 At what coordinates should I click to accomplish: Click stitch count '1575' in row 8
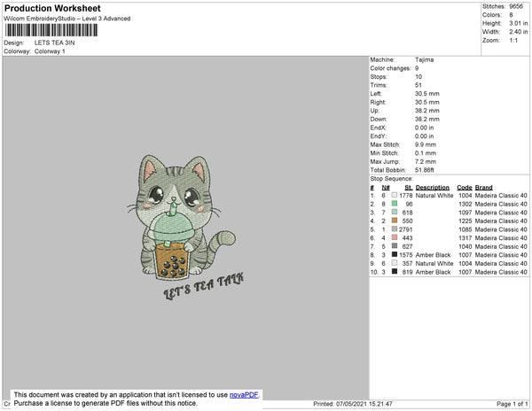click(406, 255)
